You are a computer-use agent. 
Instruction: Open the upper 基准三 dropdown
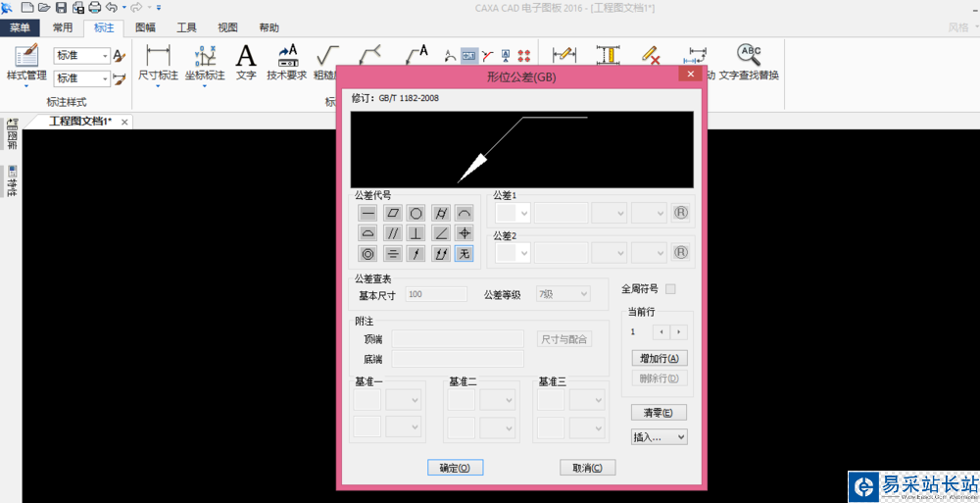coord(587,399)
